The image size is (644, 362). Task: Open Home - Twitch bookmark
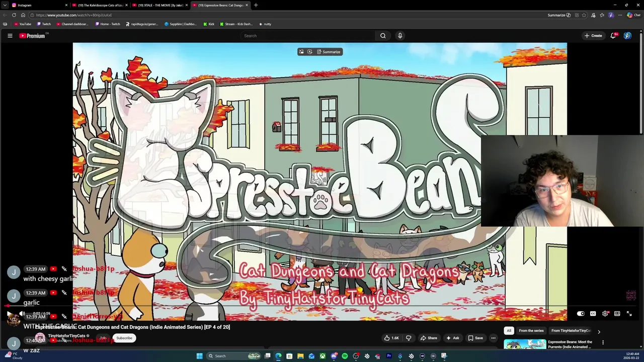108,24
